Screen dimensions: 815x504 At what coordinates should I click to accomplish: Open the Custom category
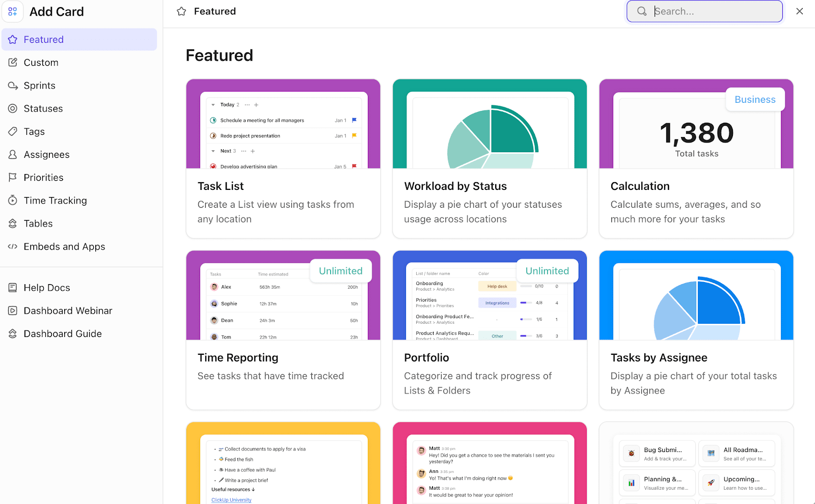79,63
